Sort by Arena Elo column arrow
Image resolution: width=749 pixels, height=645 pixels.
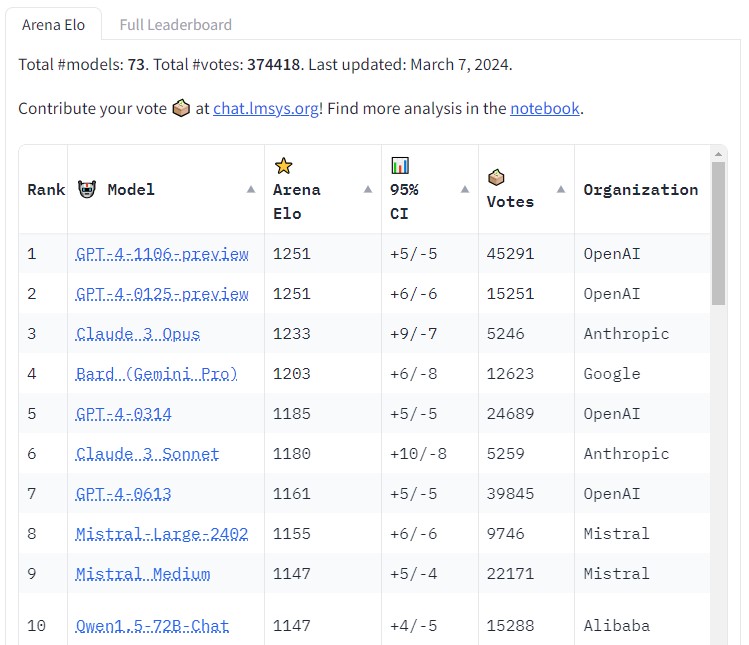(x=367, y=189)
